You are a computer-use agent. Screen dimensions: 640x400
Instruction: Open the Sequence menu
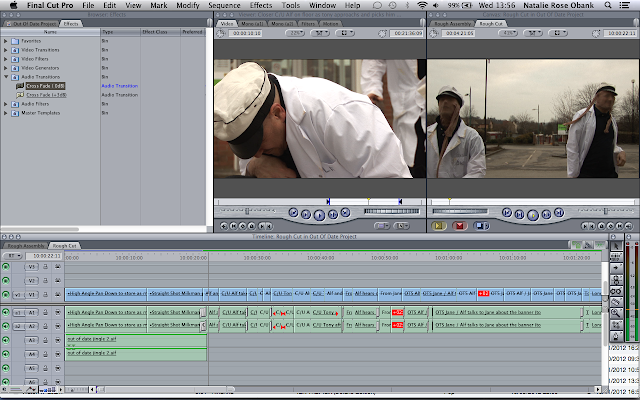(x=224, y=5)
